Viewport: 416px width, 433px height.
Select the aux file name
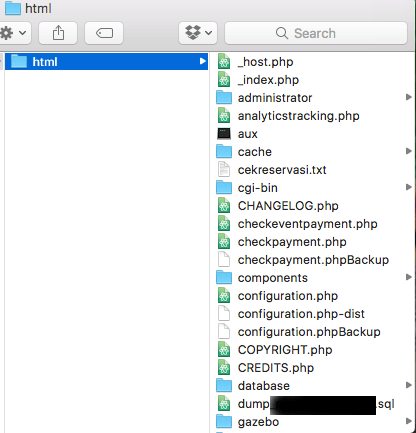point(248,134)
